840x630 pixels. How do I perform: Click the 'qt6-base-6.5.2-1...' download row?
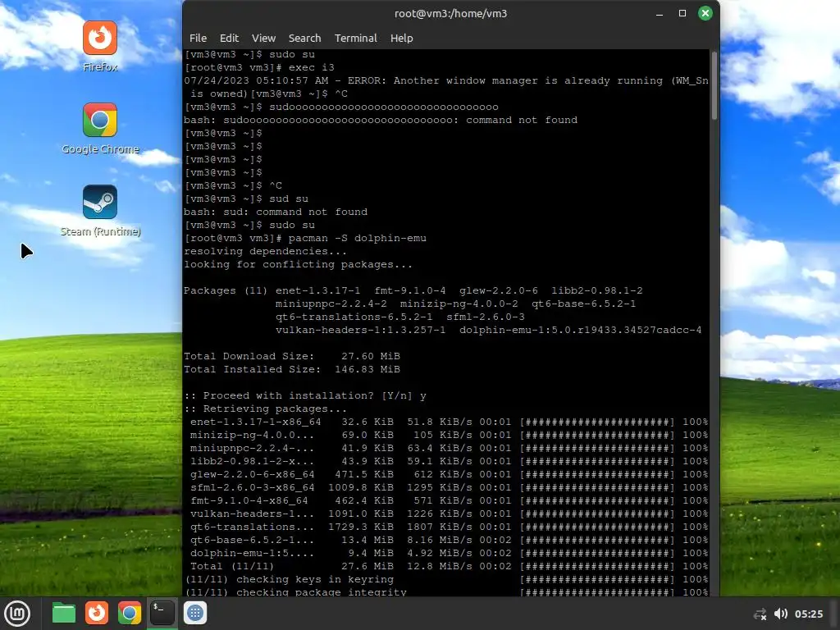pyautogui.click(x=449, y=540)
